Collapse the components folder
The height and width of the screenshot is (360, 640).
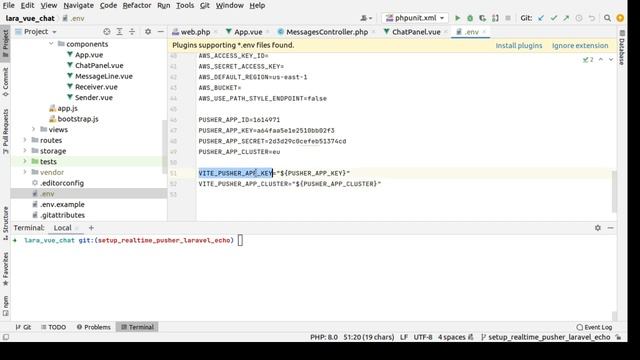click(x=51, y=44)
